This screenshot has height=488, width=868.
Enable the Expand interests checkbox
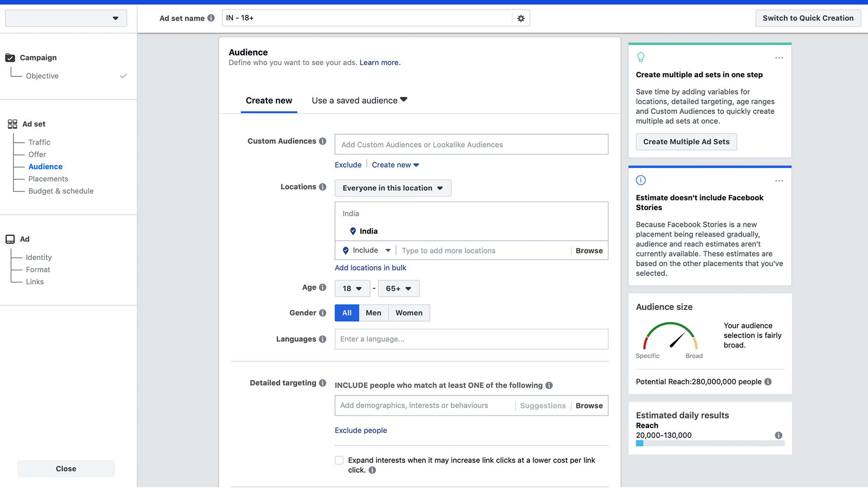[x=339, y=460]
